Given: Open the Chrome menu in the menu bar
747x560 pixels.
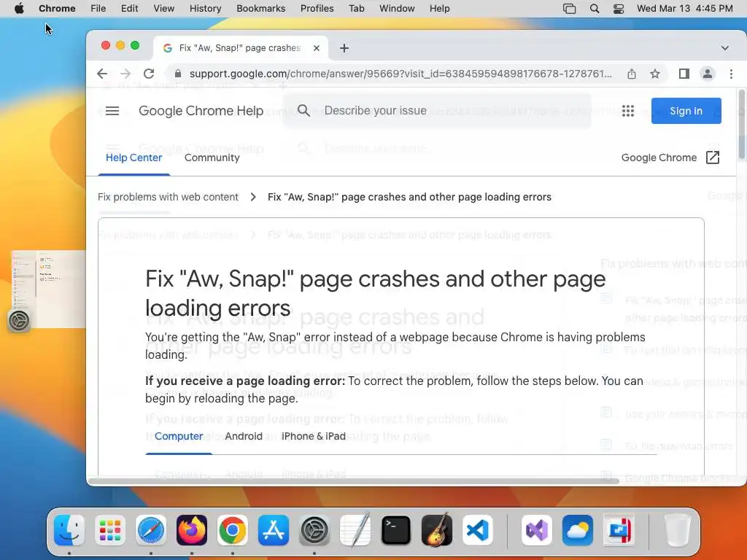Looking at the screenshot, I should pyautogui.click(x=57, y=9).
